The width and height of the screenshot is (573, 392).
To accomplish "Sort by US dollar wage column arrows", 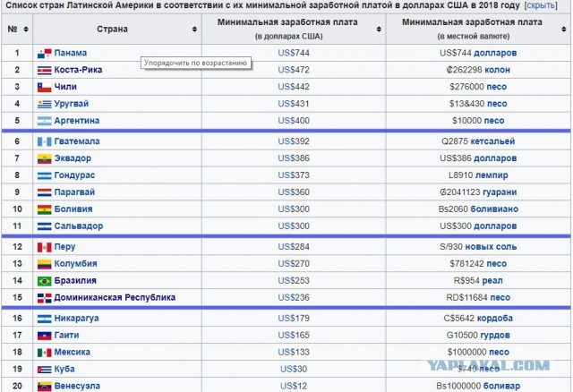I will click(379, 30).
